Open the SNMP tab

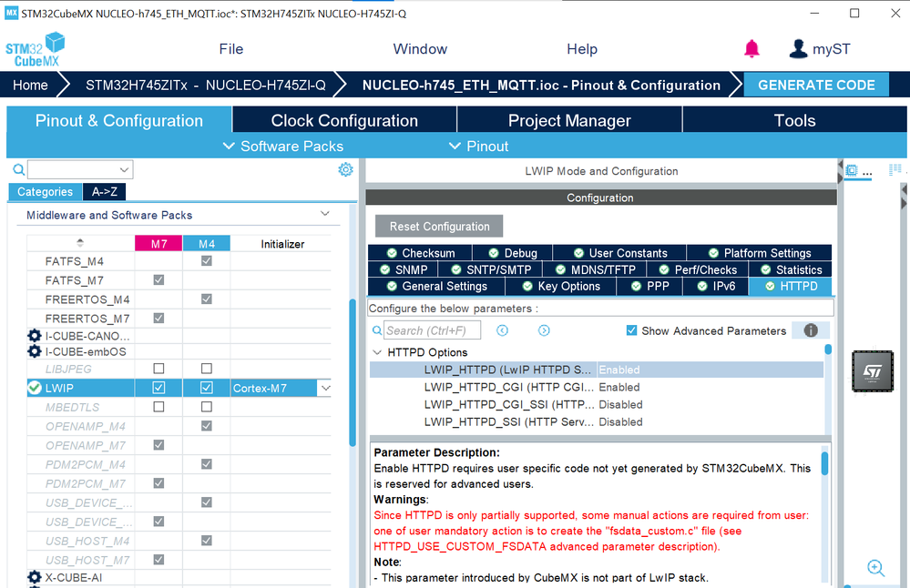[403, 269]
